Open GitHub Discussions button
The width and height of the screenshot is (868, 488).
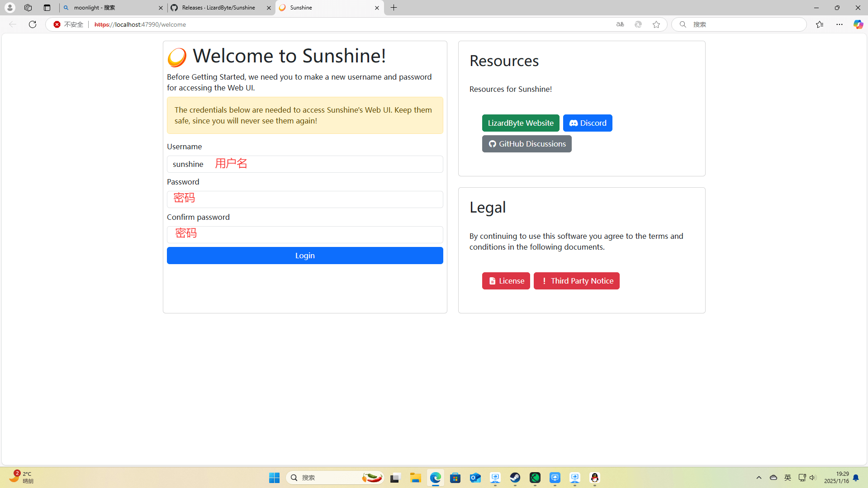click(527, 144)
